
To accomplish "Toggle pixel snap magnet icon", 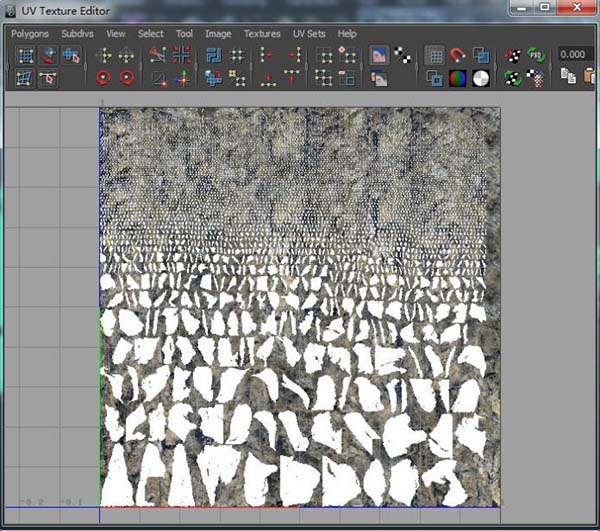I will (x=458, y=56).
